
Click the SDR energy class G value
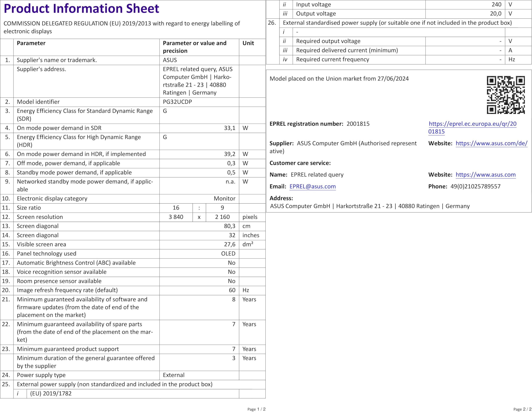pyautogui.click(x=165, y=111)
